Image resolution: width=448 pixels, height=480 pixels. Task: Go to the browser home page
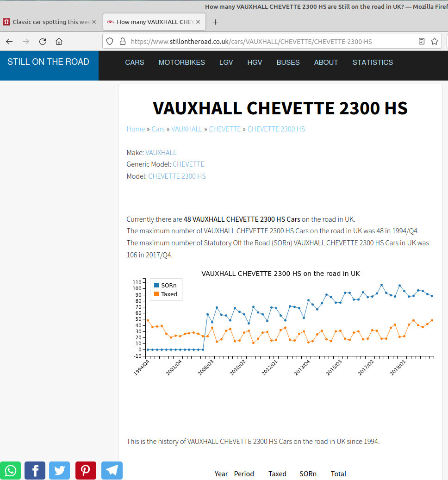click(x=59, y=41)
